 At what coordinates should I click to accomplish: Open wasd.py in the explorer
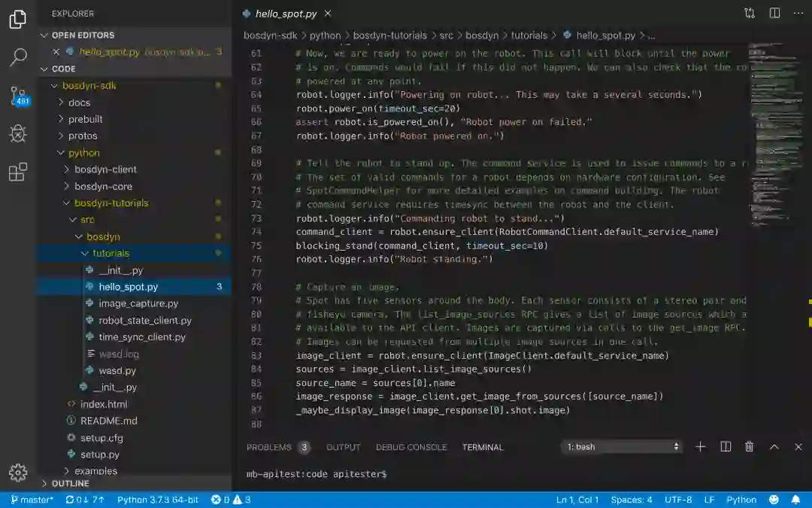coord(134,370)
